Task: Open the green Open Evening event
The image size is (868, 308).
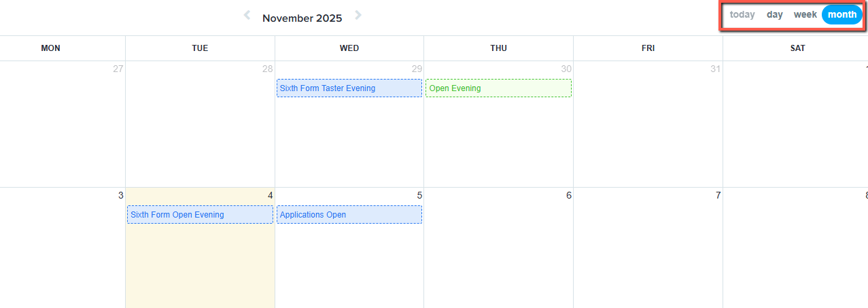Action: click(498, 88)
